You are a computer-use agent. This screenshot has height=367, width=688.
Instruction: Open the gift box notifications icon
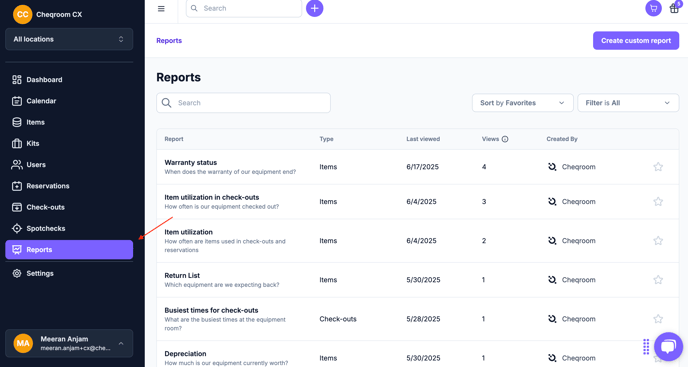[674, 8]
